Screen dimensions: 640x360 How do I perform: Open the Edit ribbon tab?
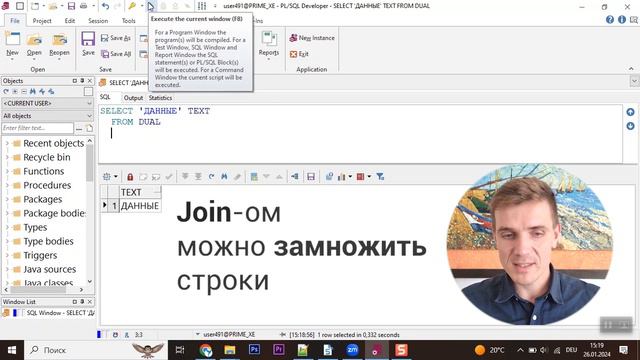[x=70, y=20]
